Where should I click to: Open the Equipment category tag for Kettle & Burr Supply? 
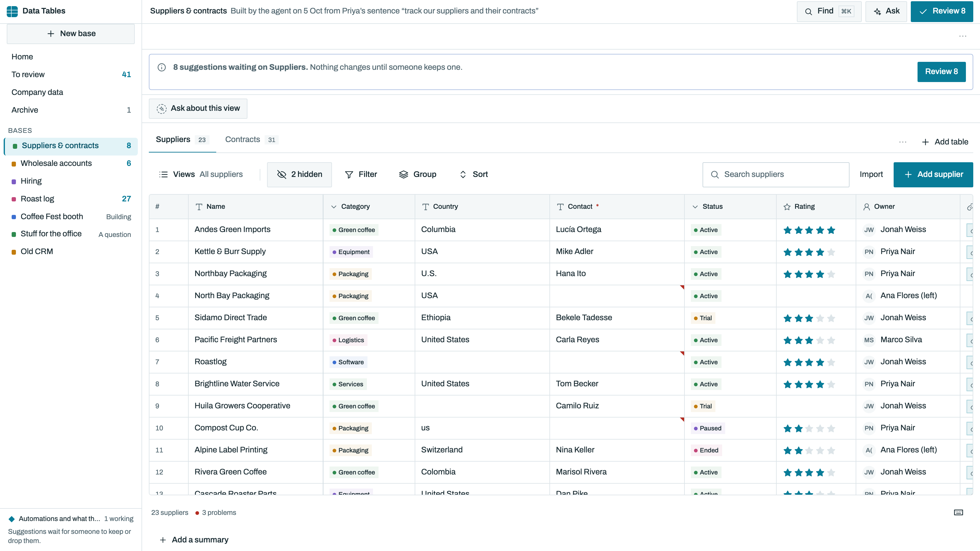click(x=351, y=252)
